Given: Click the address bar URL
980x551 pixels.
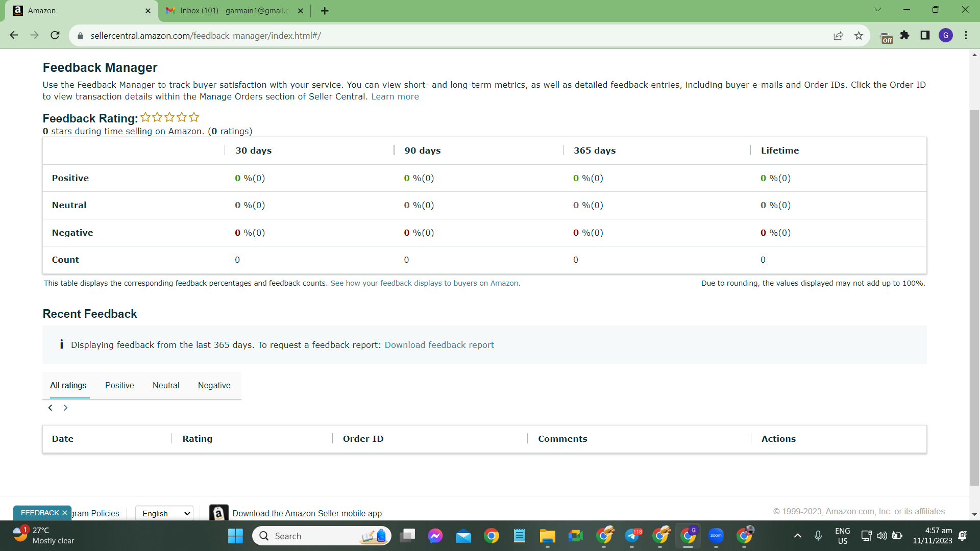Looking at the screenshot, I should (206, 36).
